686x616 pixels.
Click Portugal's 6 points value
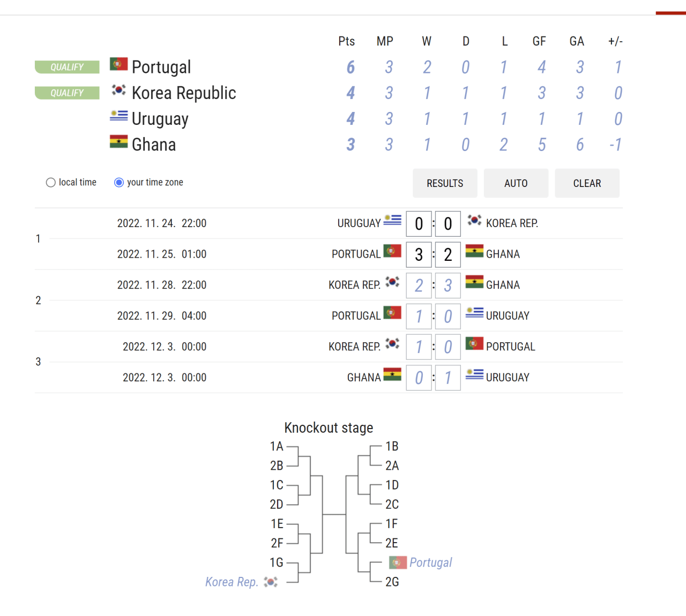tap(351, 67)
